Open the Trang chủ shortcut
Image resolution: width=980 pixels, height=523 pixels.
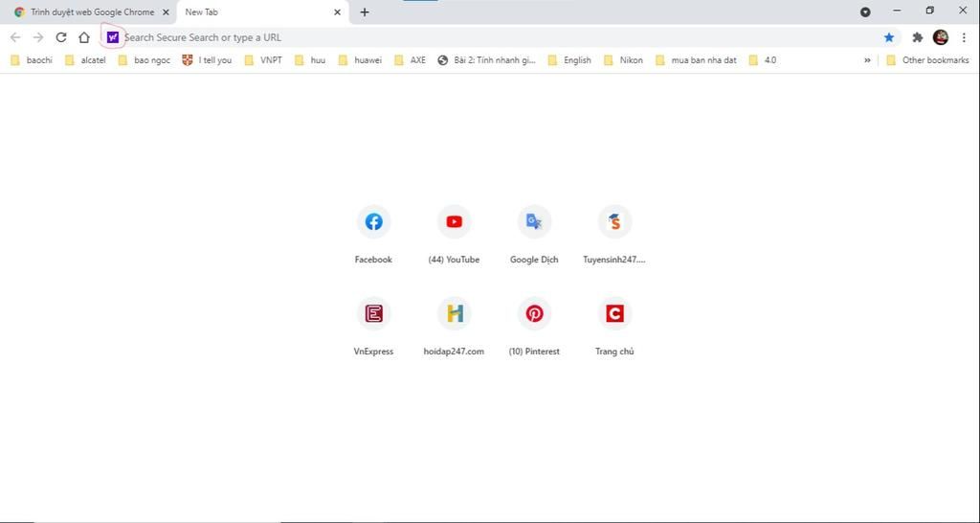pyautogui.click(x=614, y=327)
